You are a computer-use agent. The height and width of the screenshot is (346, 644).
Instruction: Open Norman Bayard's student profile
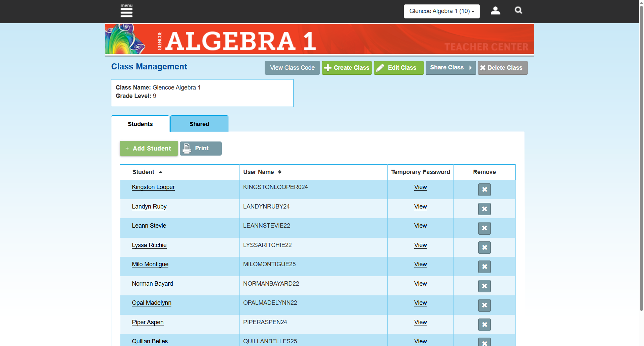[x=152, y=284]
